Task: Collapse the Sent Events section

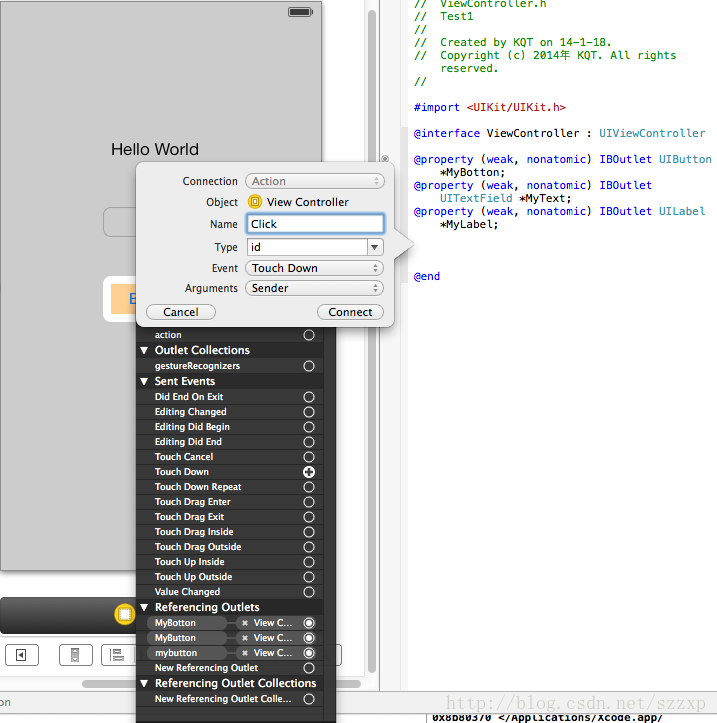Action: [144, 381]
